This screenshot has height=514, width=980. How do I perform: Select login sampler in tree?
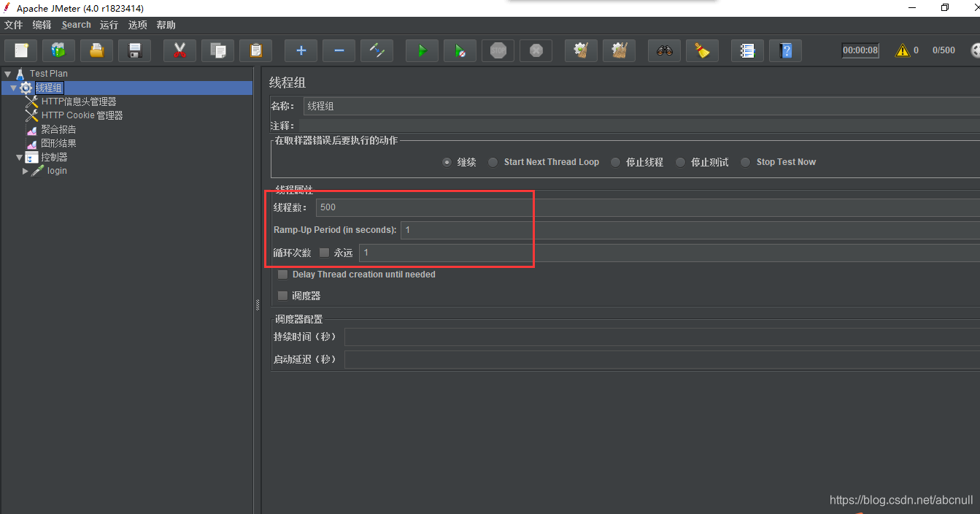(57, 171)
